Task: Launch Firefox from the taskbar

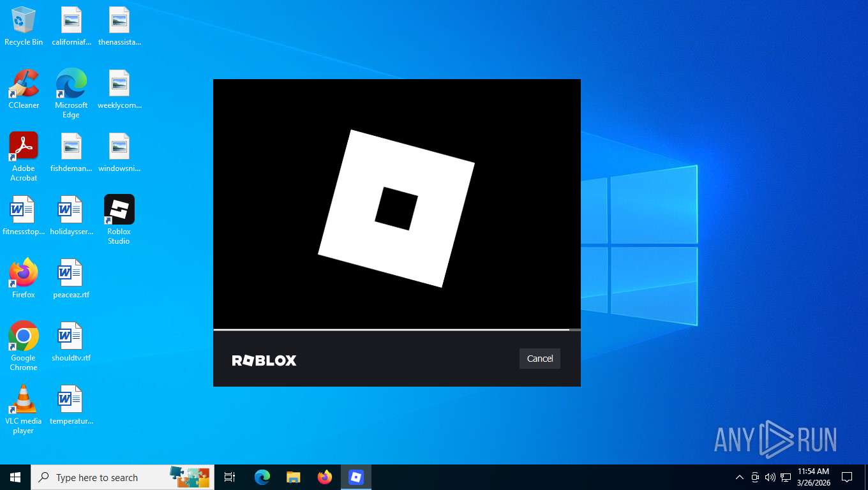Action: 325,477
